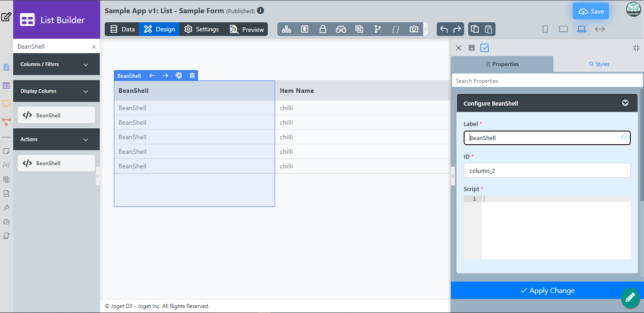The width and height of the screenshot is (644, 313).
Task: Collapse the Columns / Filters section
Action: 86,65
